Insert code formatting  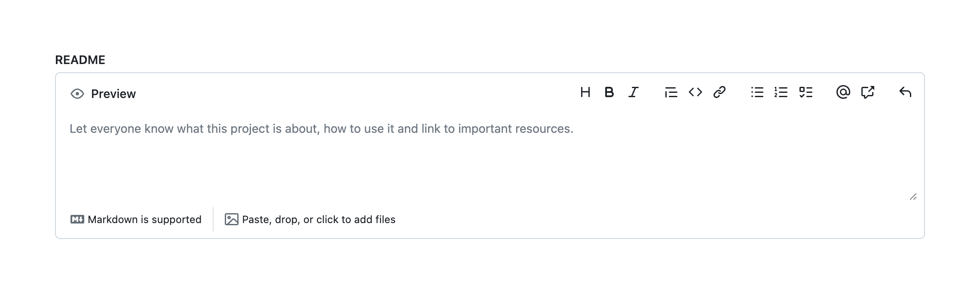(x=695, y=92)
